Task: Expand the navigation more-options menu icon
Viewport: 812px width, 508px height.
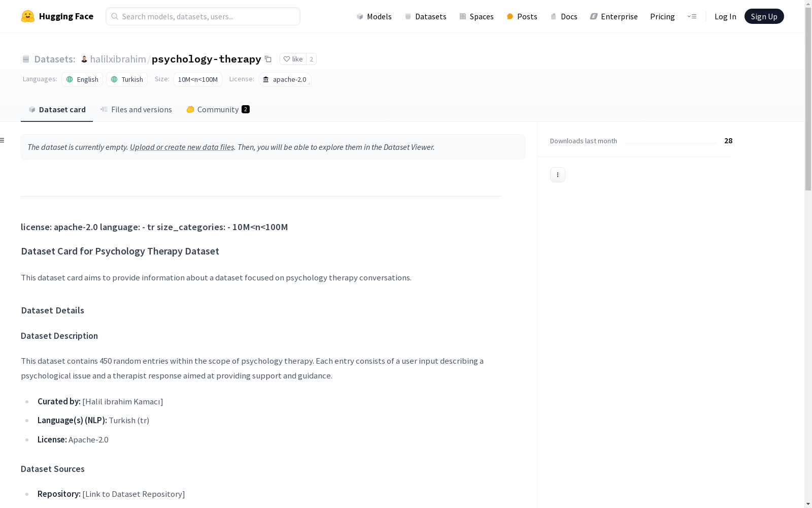Action: click(692, 16)
